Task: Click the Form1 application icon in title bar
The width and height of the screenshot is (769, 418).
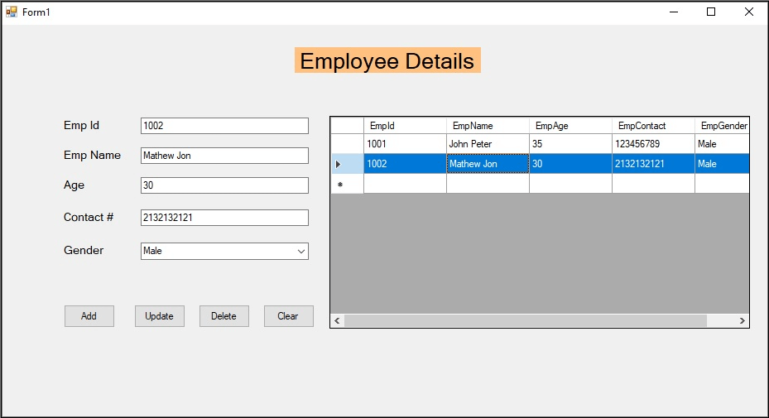Action: [11, 12]
